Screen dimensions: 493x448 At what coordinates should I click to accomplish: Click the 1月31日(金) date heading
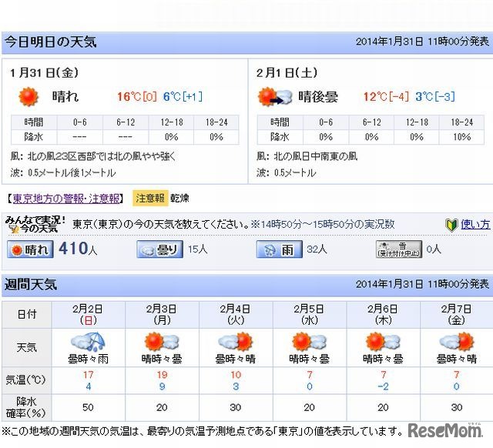(x=44, y=73)
